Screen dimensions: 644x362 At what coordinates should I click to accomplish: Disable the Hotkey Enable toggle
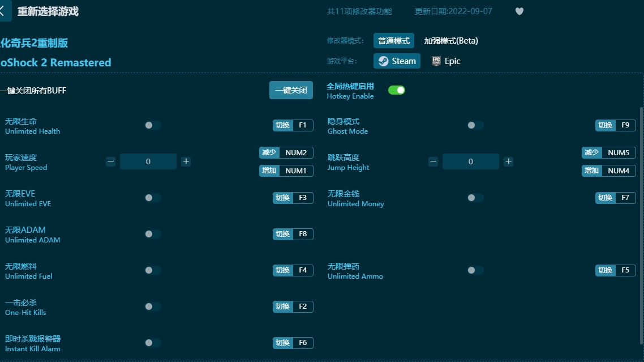pos(396,90)
